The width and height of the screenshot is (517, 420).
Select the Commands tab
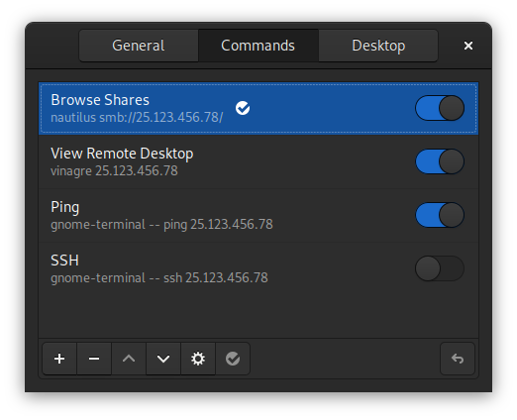click(258, 46)
